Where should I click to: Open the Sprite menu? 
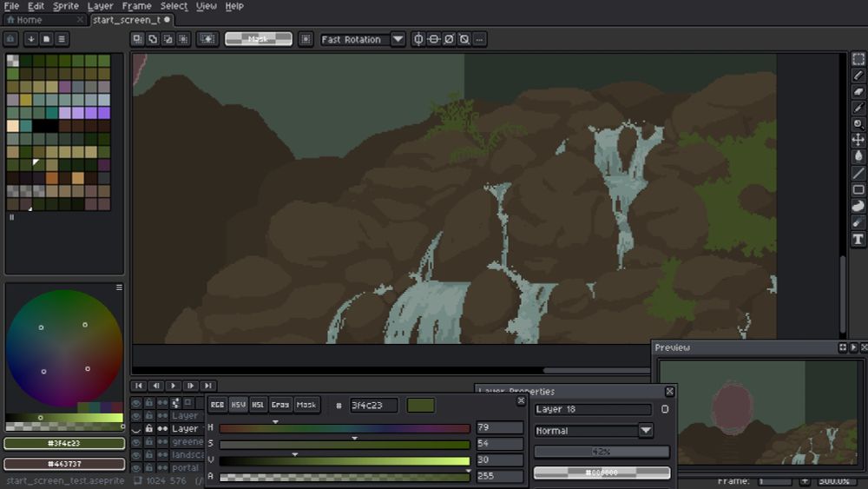click(66, 6)
